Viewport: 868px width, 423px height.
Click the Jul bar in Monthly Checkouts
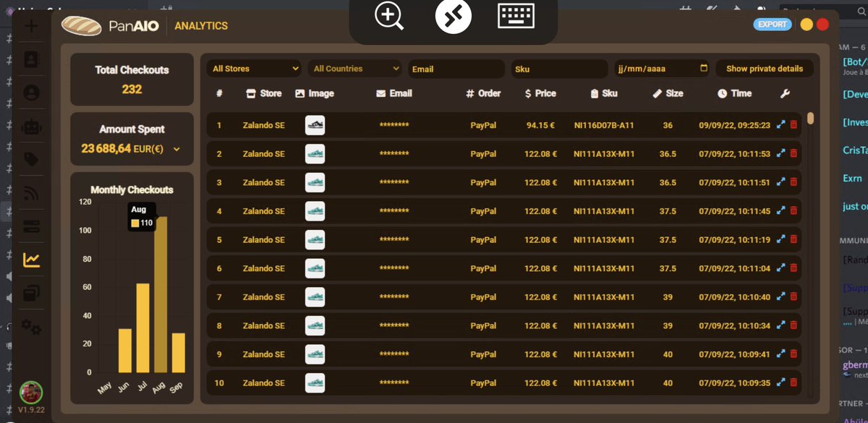coord(142,328)
